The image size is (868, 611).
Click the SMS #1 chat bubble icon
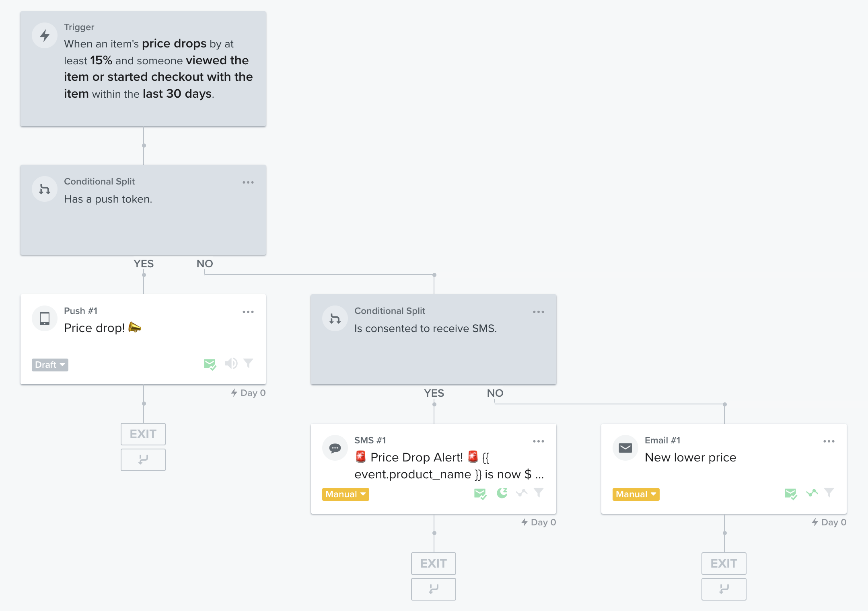pos(335,448)
